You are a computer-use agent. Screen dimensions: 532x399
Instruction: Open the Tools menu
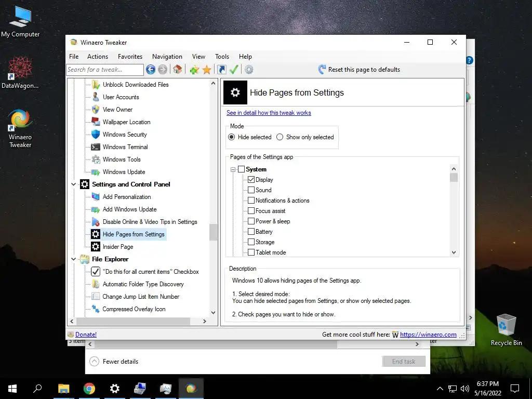click(x=222, y=57)
